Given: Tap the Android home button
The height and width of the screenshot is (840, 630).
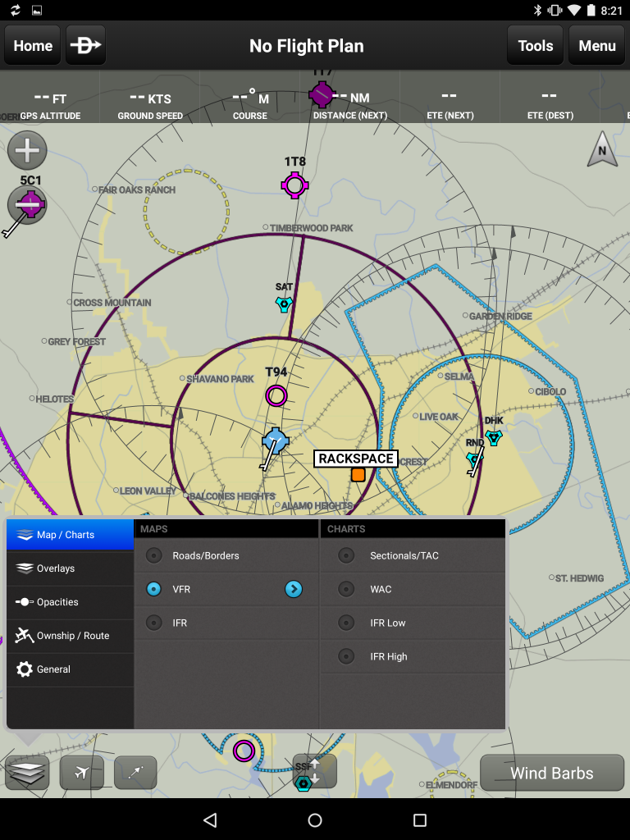Looking at the screenshot, I should 315,819.
